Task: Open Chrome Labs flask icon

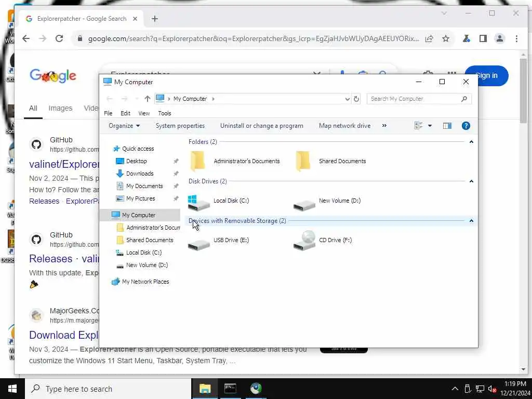Action: 467,38
